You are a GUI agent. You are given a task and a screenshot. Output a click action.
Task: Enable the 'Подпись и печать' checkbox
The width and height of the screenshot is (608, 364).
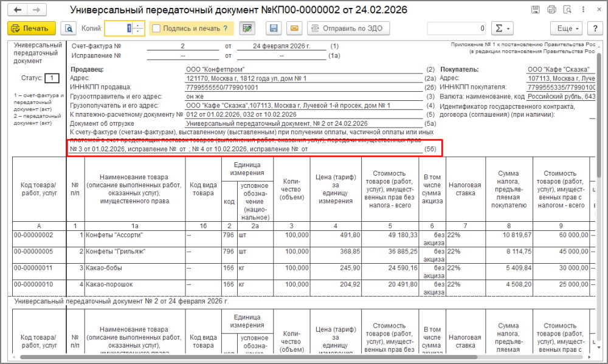point(156,29)
